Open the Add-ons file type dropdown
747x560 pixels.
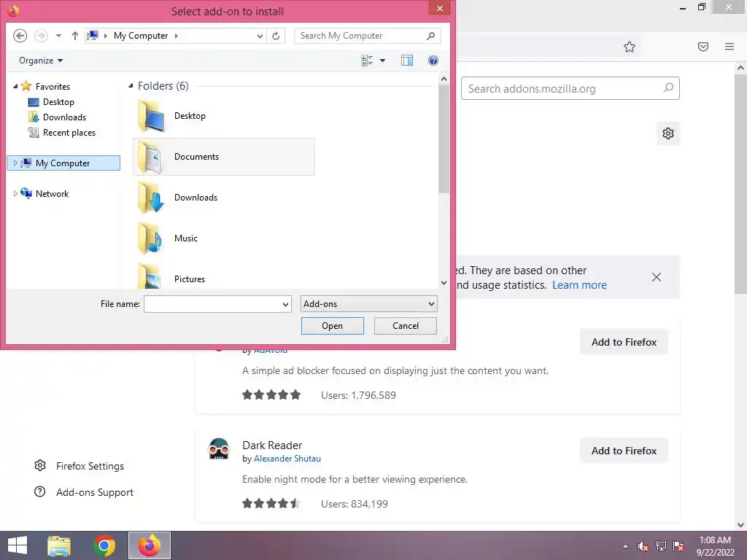368,304
